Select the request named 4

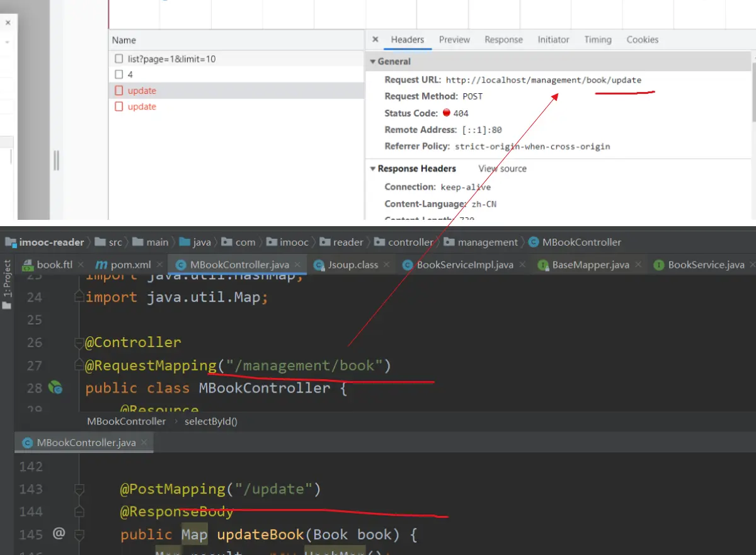click(x=130, y=74)
